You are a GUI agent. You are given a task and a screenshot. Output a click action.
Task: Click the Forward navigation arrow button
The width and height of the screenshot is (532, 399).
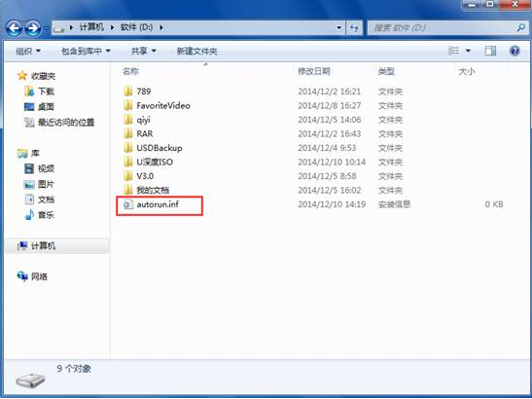click(33, 28)
